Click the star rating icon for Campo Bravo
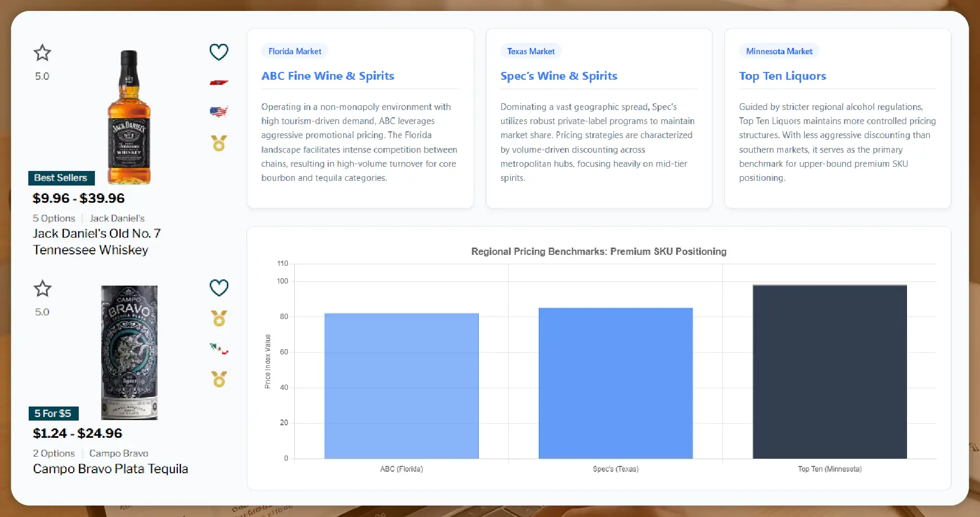The height and width of the screenshot is (517, 980). (42, 288)
